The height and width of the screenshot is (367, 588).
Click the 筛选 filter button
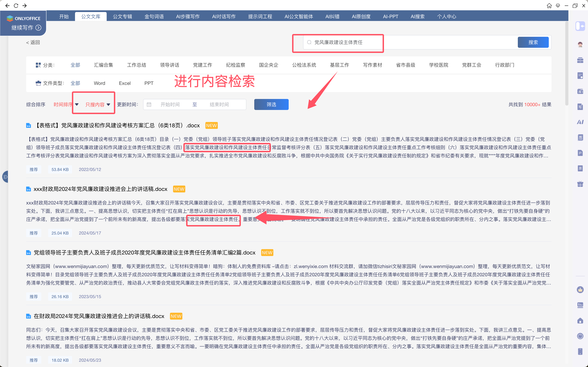click(271, 104)
